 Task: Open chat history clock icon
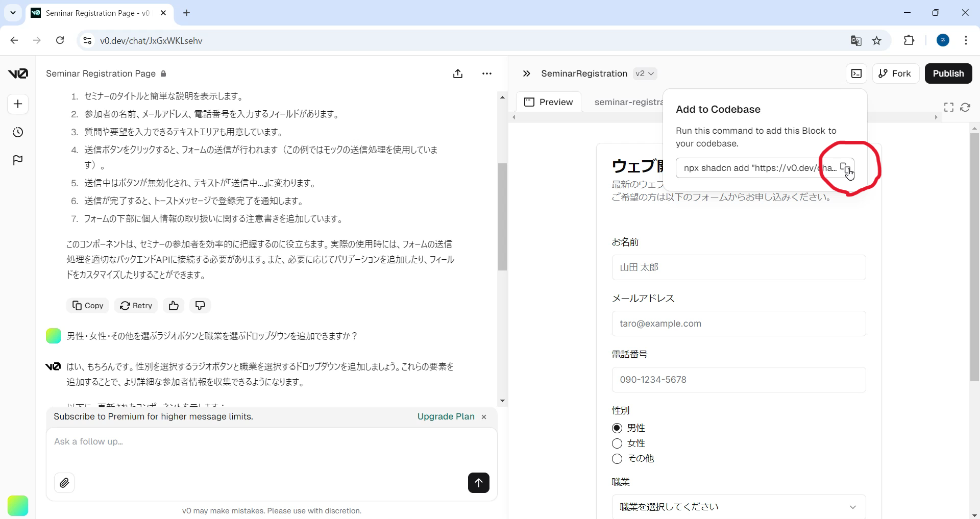pos(18,132)
